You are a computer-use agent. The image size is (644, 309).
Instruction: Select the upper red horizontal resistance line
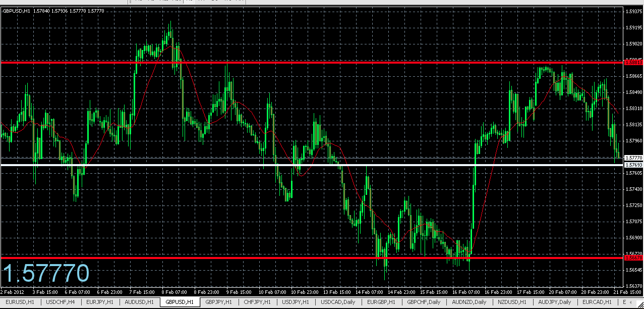(x=312, y=62)
